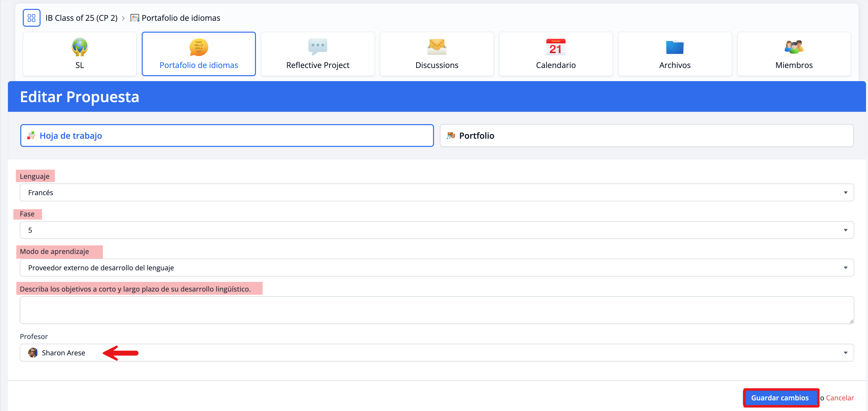Click the grid dashboard icon in breadcrumb
The image size is (868, 411).
pos(31,18)
